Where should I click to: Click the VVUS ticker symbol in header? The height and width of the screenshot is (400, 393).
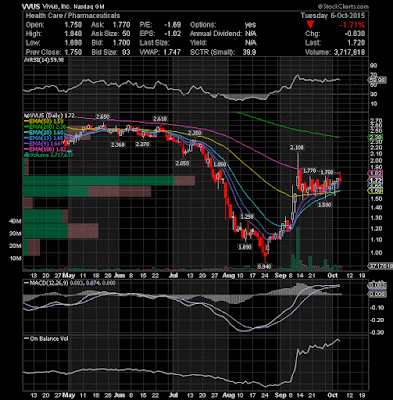coord(31,7)
